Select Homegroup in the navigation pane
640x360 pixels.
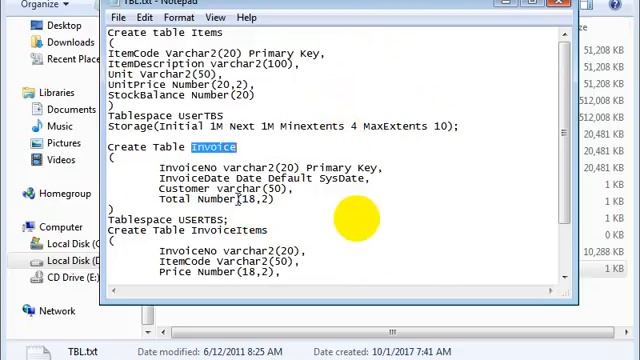click(x=65, y=193)
